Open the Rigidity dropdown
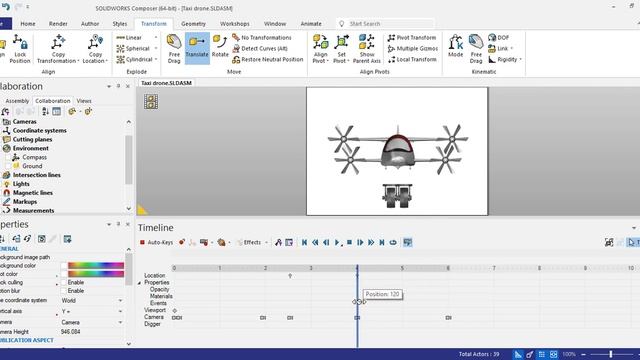The image size is (640, 360). click(x=520, y=60)
